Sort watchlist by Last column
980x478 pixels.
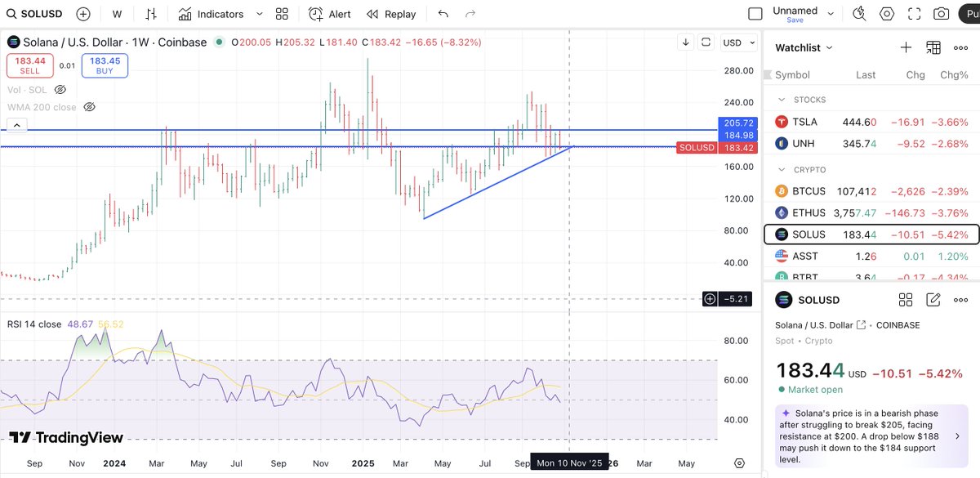coord(866,75)
